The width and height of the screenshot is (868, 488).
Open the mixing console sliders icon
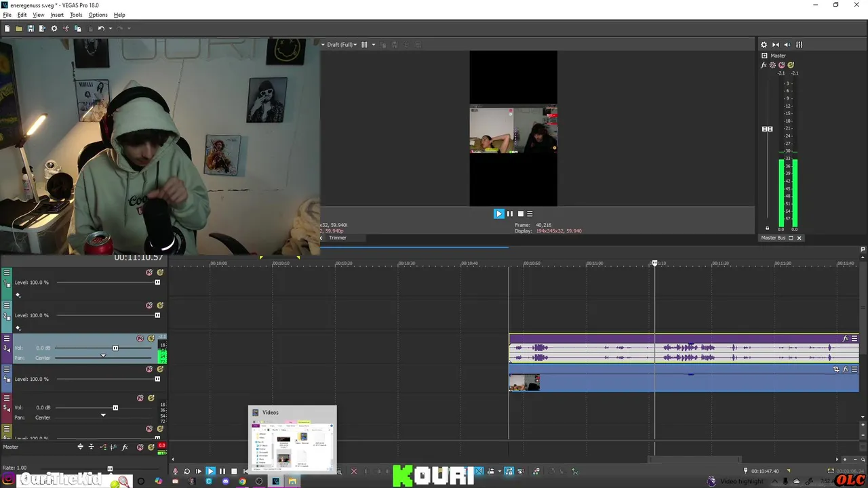click(799, 45)
